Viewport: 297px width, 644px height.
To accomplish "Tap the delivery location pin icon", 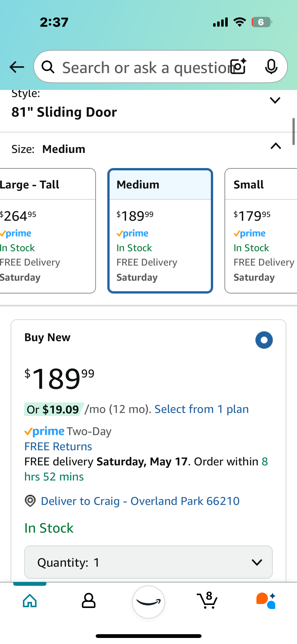I will point(30,501).
